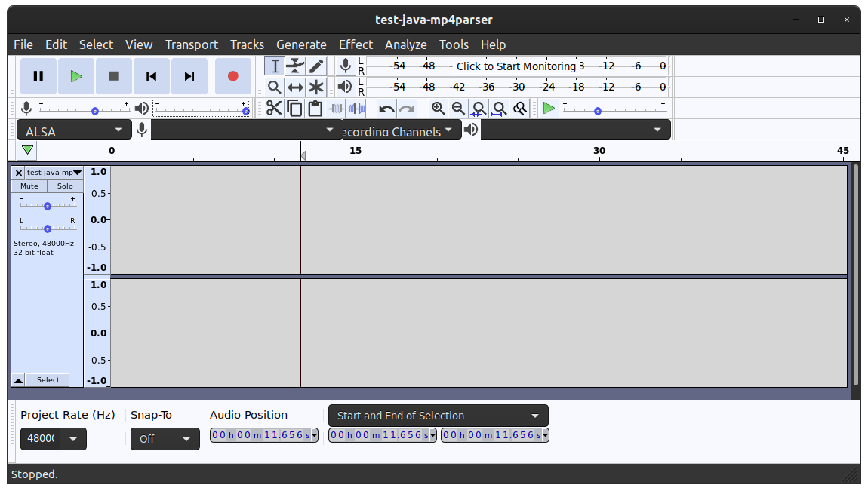Skip to end of the project

[x=189, y=76]
